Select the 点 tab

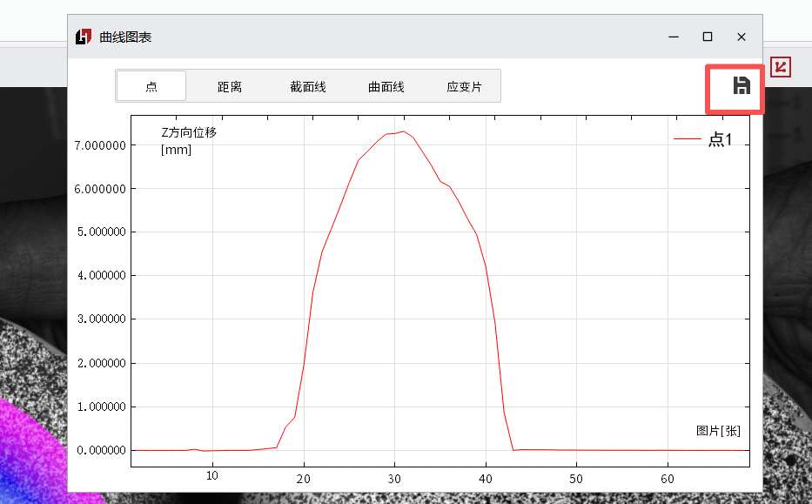[151, 86]
